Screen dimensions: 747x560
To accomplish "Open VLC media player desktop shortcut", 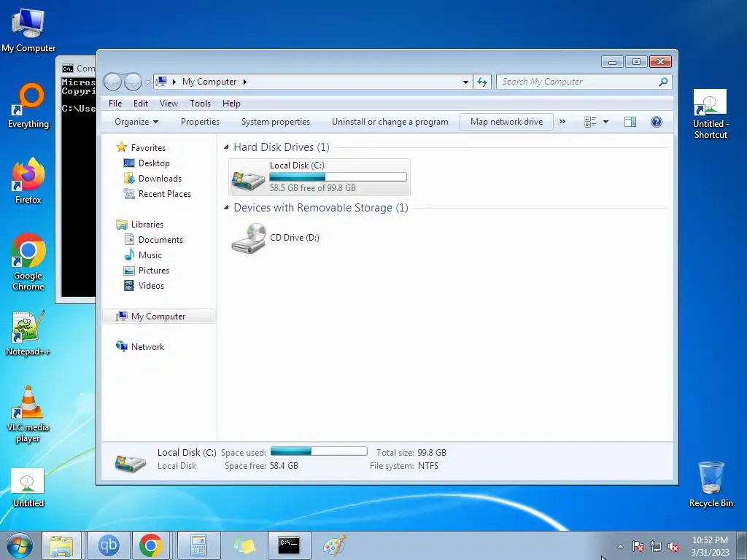I will click(x=28, y=414).
